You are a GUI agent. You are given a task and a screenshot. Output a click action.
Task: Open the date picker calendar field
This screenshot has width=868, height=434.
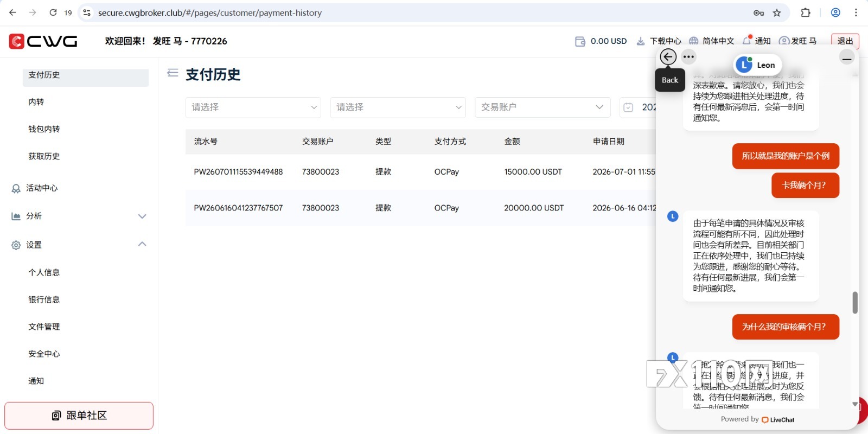click(638, 107)
